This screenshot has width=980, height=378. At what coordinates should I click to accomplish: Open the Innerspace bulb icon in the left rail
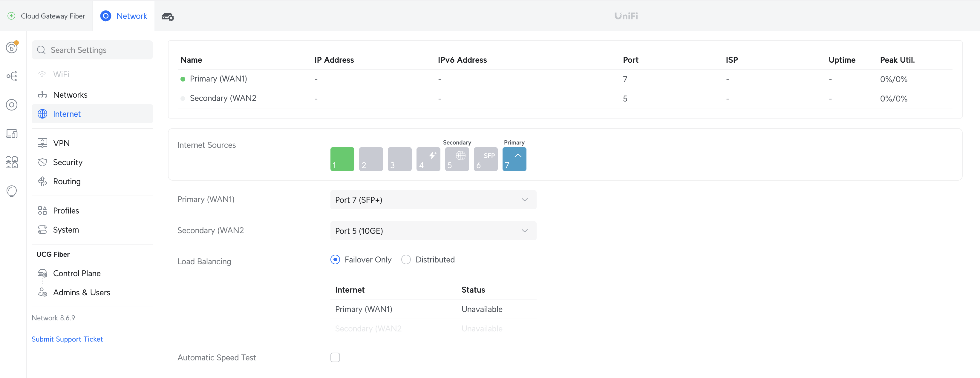coord(12,191)
